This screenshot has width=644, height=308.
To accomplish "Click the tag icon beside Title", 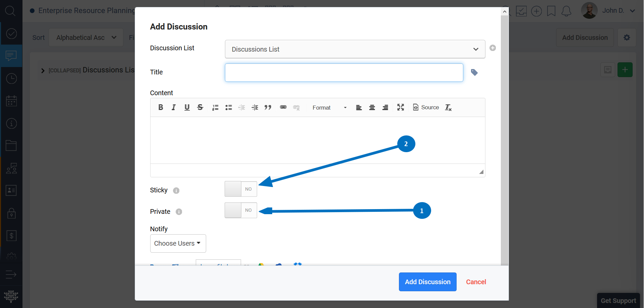I will point(474,72).
